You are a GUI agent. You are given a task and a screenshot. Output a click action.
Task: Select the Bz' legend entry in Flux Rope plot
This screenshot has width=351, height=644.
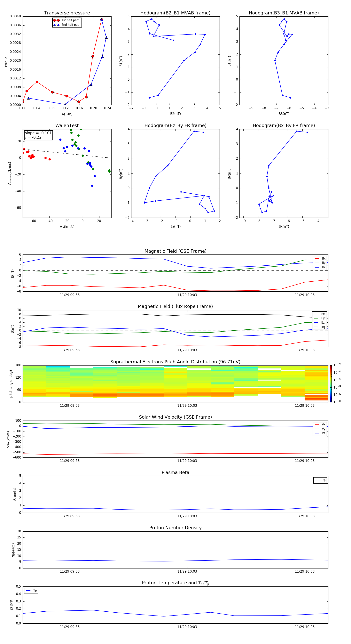click(320, 323)
